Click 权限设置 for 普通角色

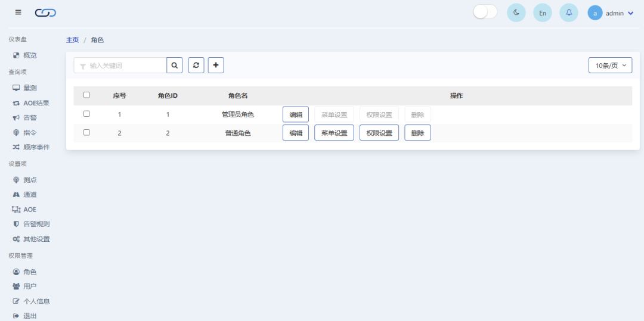tap(379, 133)
